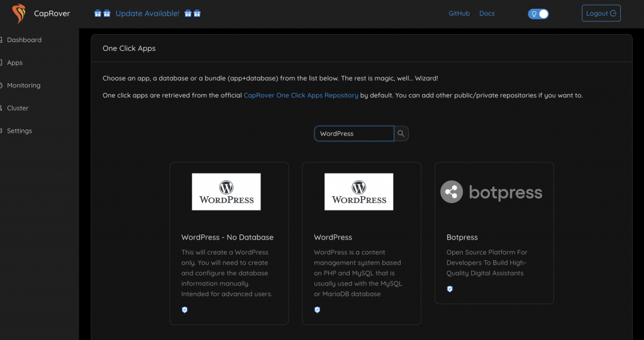Click the Update Available! link

[x=147, y=14]
